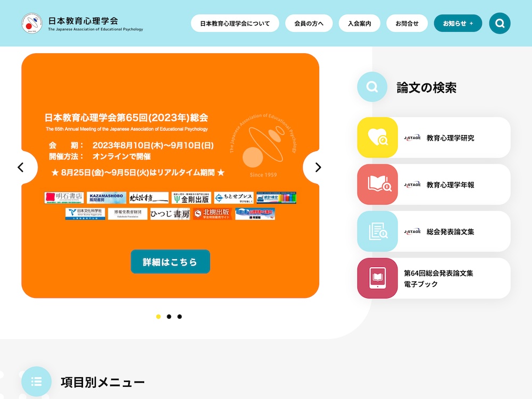The width and height of the screenshot is (532, 399).
Task: Click the オンラインで開催 text on slide
Action: 121,156
